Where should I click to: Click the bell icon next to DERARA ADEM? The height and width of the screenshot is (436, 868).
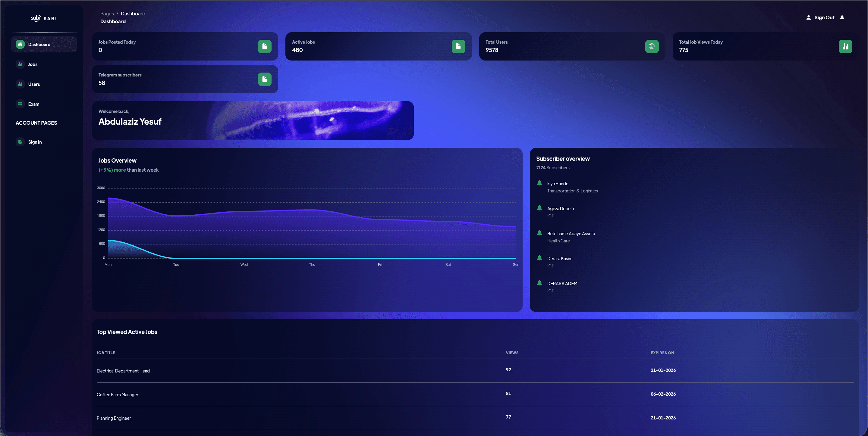point(539,283)
